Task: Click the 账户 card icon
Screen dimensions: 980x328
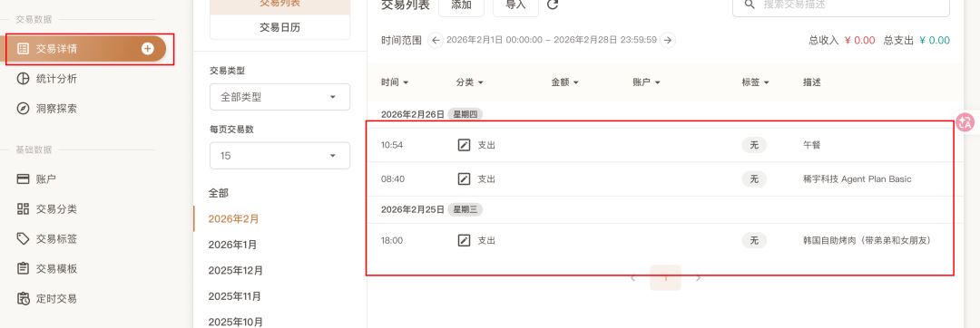Action: (x=23, y=179)
